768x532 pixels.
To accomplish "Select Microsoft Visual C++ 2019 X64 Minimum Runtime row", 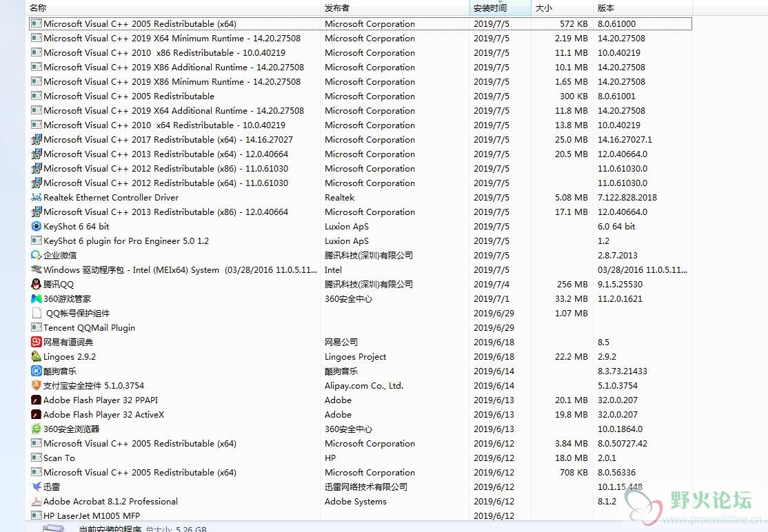I will pos(360,38).
